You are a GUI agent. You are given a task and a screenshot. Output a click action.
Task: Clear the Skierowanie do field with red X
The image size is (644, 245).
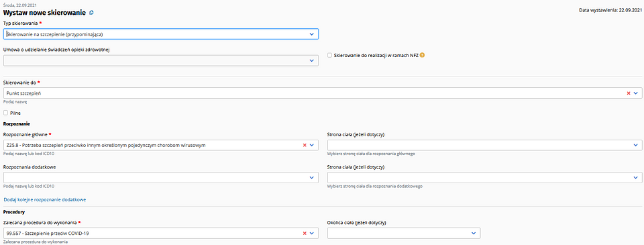[x=629, y=93]
